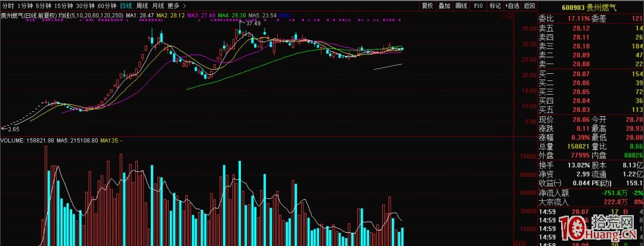Open the 更多 periods menu
644x246 pixels.
coord(174,6)
